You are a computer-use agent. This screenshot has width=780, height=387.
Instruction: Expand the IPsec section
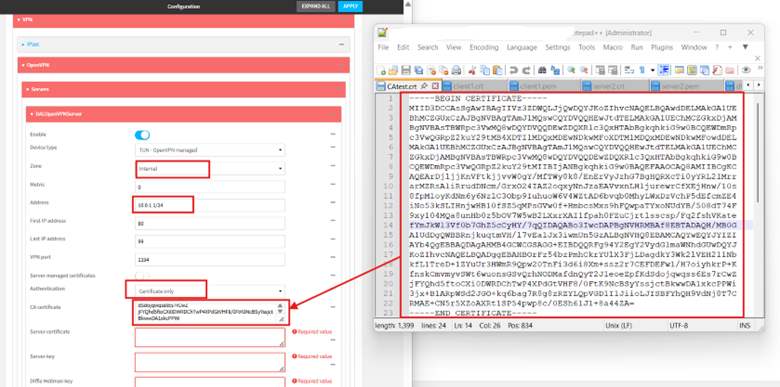pos(183,44)
